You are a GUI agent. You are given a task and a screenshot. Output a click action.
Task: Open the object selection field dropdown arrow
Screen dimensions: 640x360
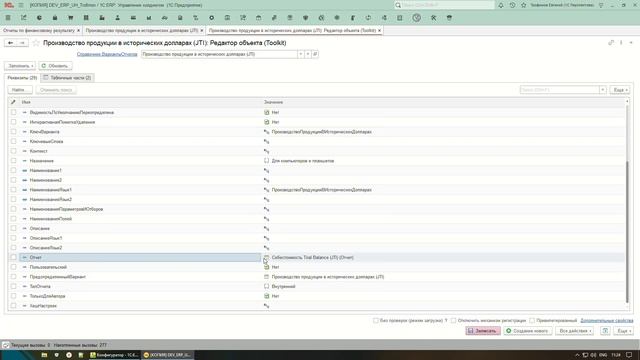tap(301, 54)
